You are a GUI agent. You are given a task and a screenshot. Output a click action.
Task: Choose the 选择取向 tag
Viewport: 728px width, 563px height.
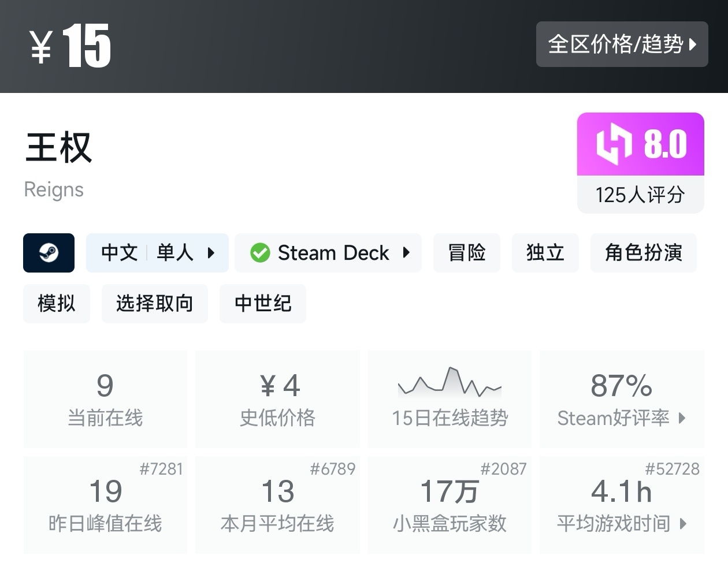[x=154, y=304]
